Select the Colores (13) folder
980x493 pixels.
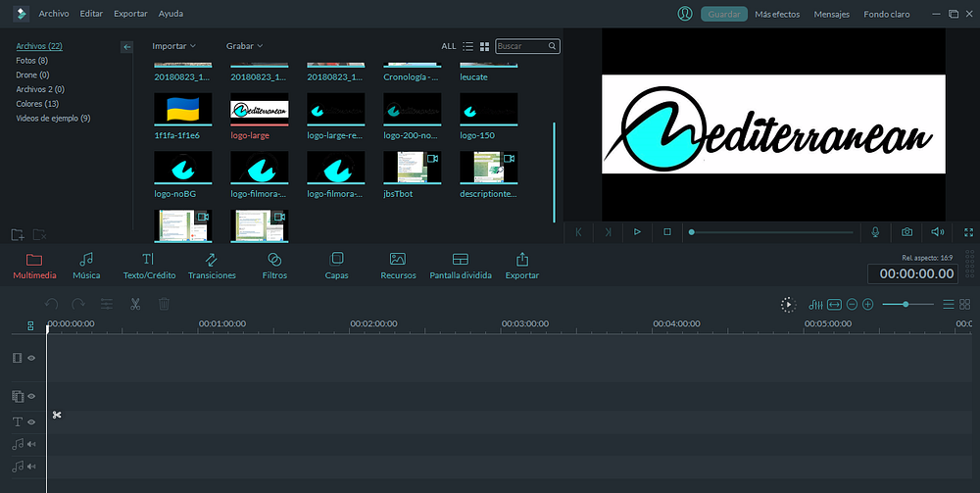click(x=37, y=104)
